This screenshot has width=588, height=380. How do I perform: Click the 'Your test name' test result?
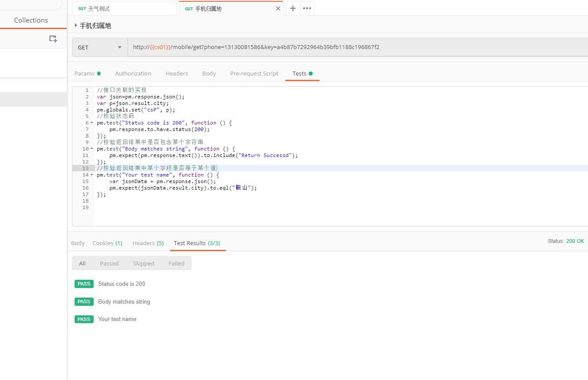[x=117, y=319]
